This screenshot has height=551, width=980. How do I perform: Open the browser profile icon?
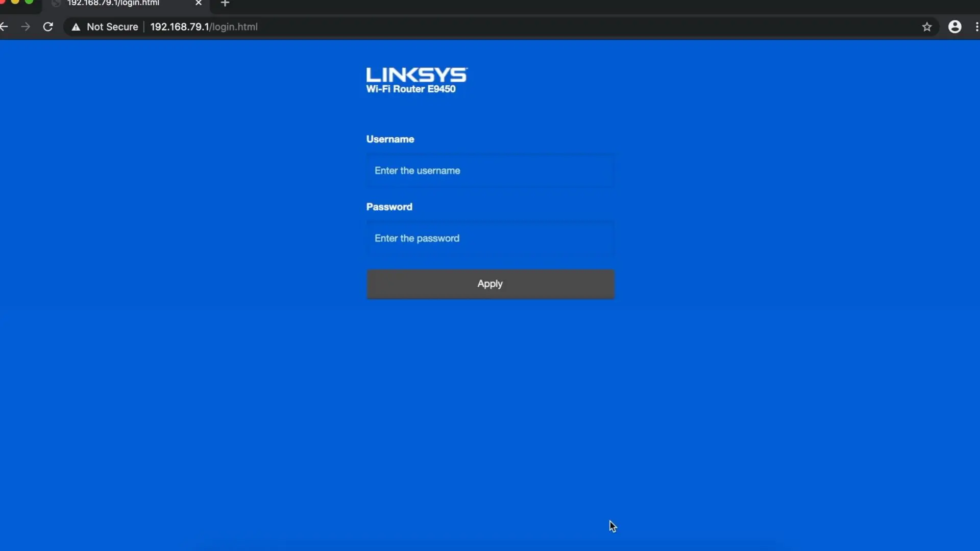(x=954, y=27)
